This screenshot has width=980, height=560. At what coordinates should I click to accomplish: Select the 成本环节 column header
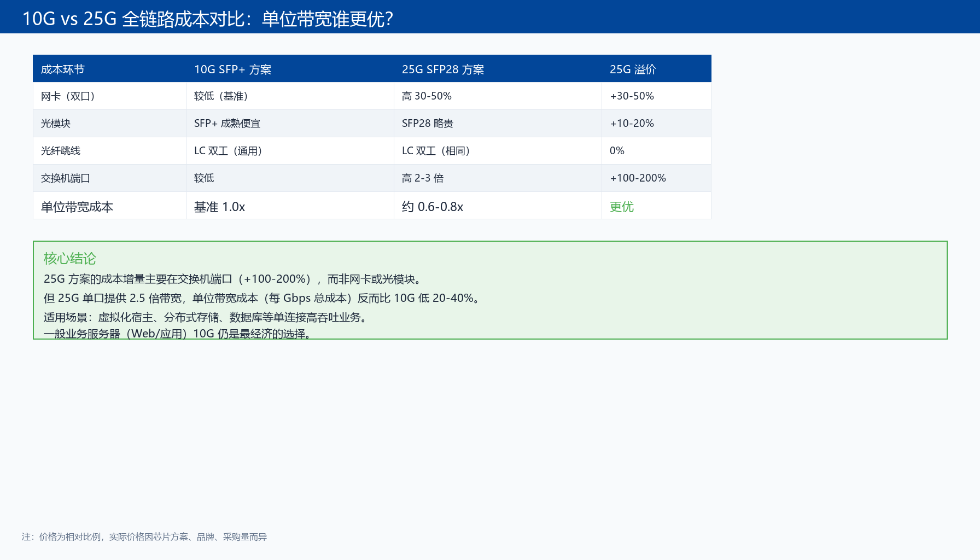(x=109, y=69)
